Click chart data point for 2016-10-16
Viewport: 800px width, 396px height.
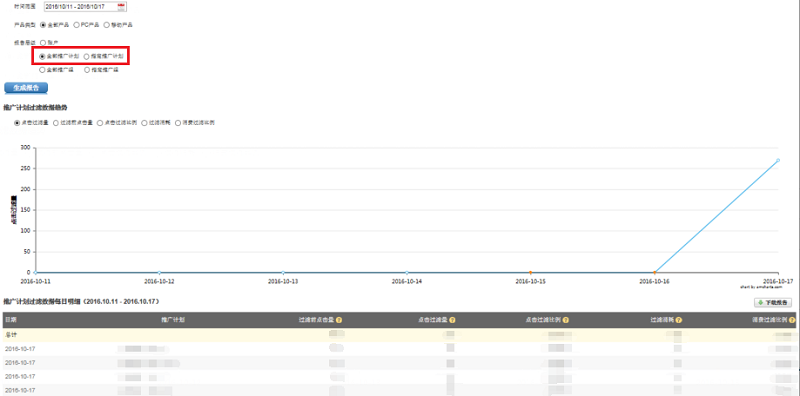(x=654, y=273)
